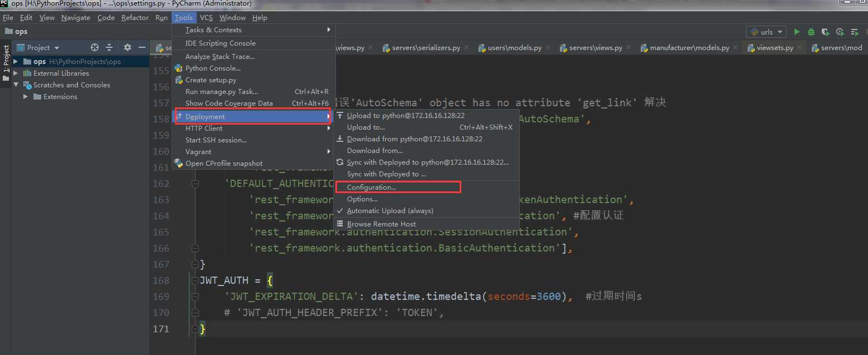Select Analyze Stack Trace... entry
The image size is (868, 355).
[x=253, y=57]
